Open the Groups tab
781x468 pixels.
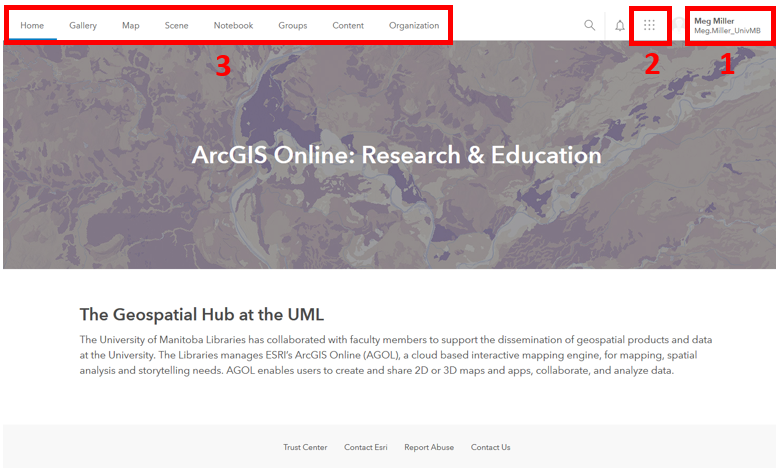tap(292, 25)
